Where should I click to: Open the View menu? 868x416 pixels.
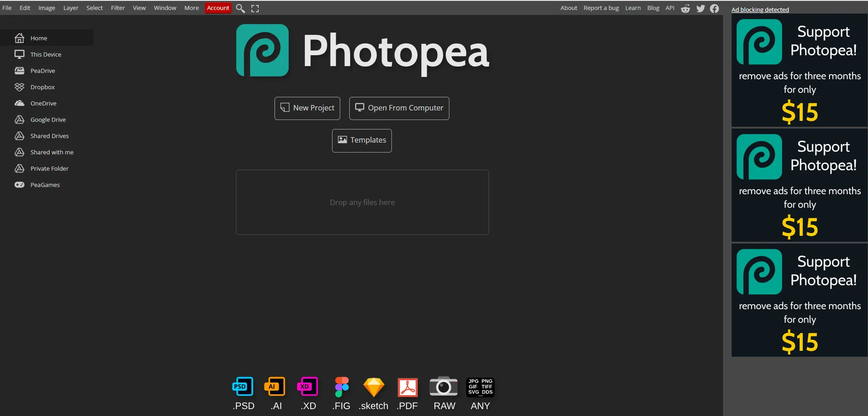coord(139,8)
